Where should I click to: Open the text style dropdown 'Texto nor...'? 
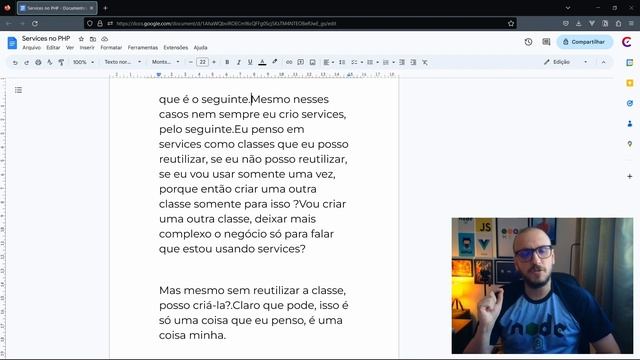122,62
